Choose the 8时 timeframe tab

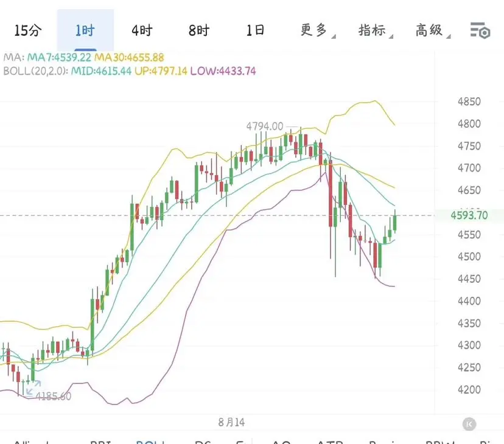pyautogui.click(x=198, y=30)
